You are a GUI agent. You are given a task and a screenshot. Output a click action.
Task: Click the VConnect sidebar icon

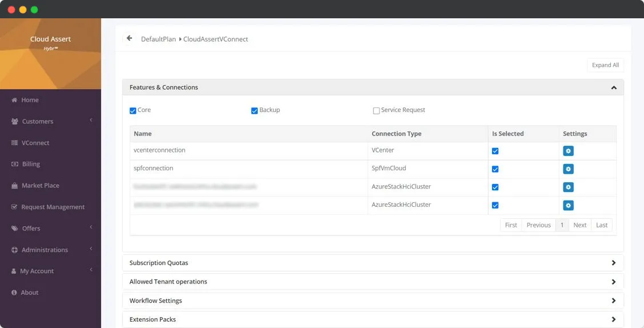point(14,143)
